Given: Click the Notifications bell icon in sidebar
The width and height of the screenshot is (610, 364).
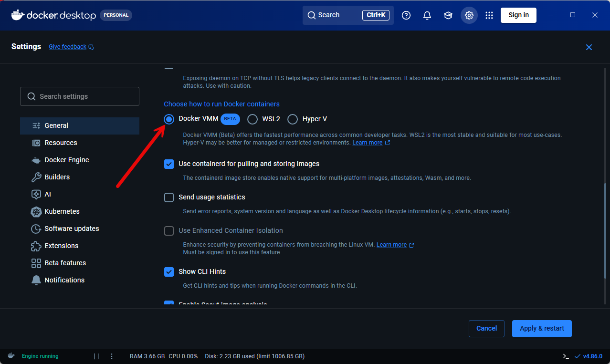Looking at the screenshot, I should (36, 280).
